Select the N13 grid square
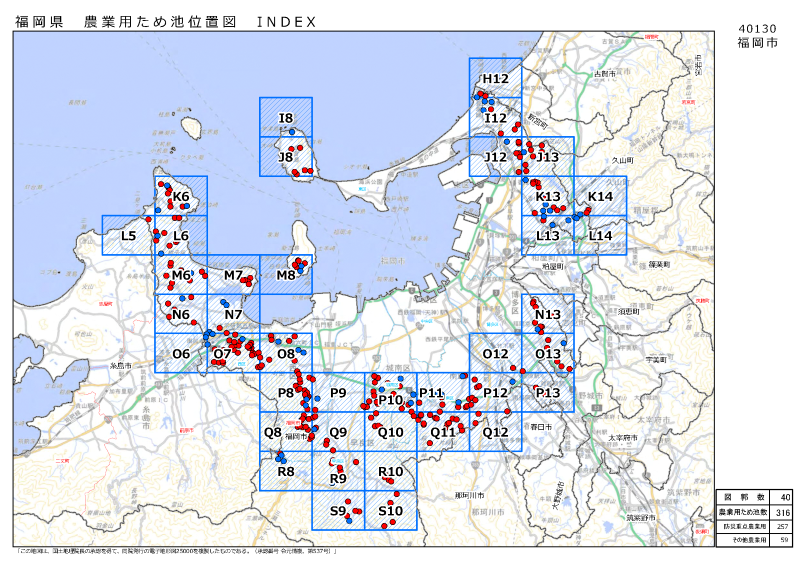 click(x=548, y=314)
